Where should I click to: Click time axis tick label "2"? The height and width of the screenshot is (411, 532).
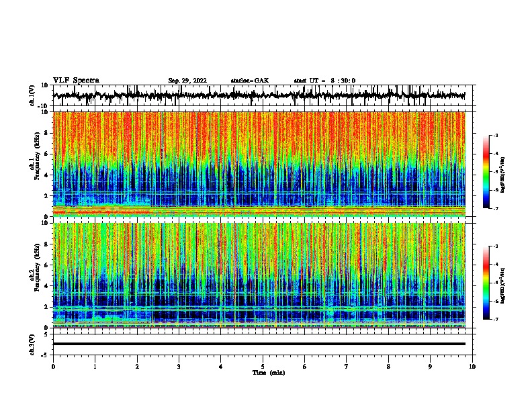click(x=137, y=367)
